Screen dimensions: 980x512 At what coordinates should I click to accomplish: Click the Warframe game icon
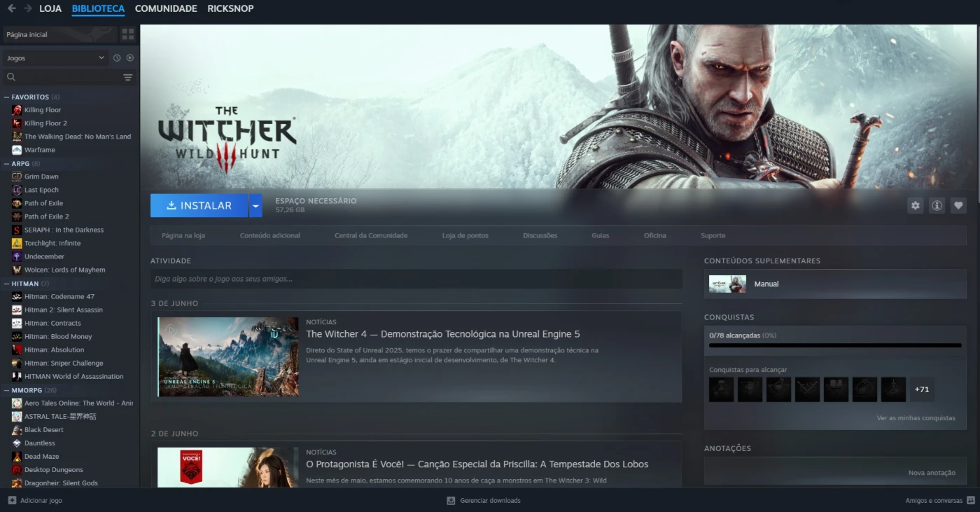coord(17,150)
